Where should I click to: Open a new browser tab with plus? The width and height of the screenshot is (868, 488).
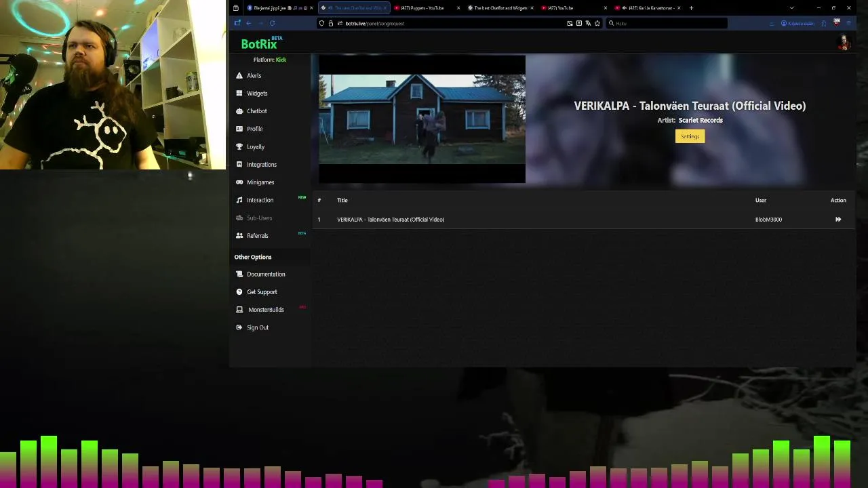pyautogui.click(x=691, y=8)
